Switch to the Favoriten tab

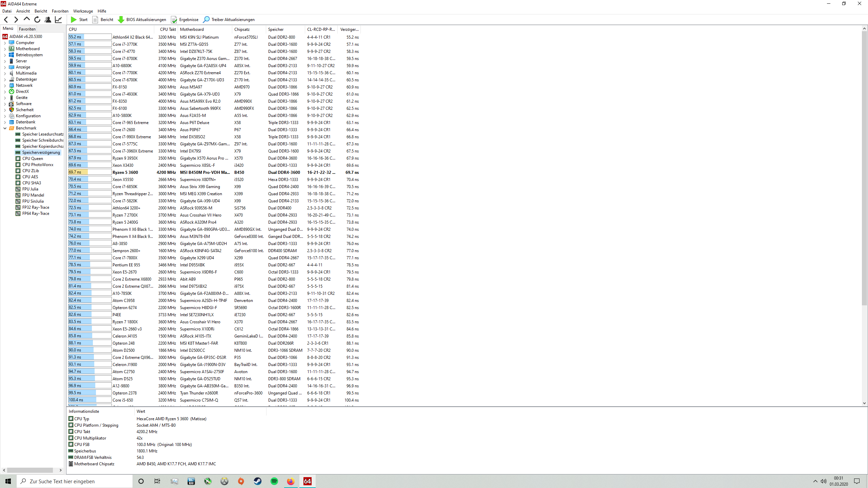[27, 29]
